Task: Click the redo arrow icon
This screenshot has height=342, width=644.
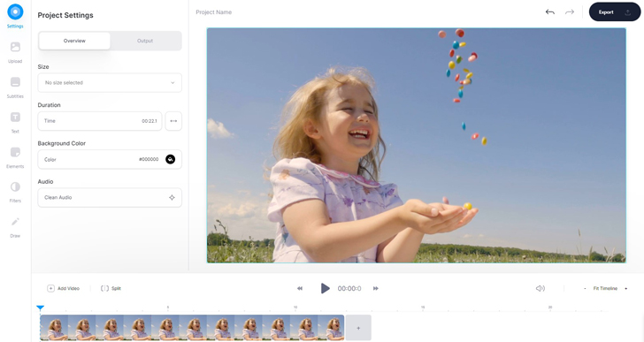Action: tap(570, 11)
